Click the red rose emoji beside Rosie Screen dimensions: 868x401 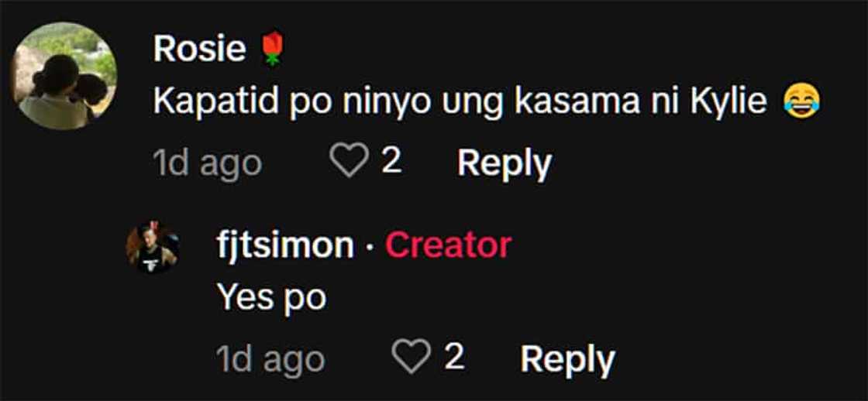point(272,49)
